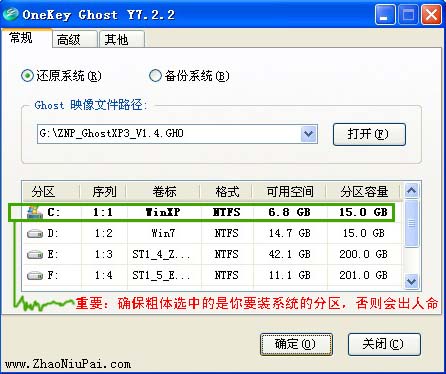Viewport: 446px width, 374px height.
Task: Open the Ghost image path dropdown arrow
Action: [309, 134]
